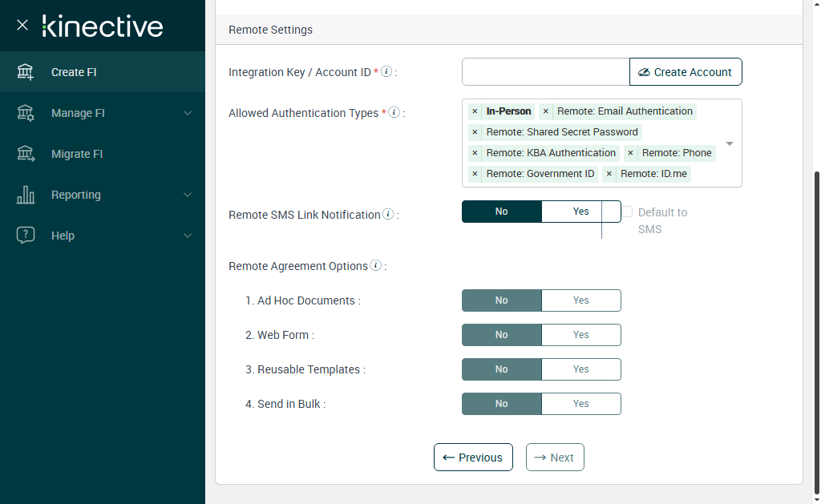
Task: Click the Migrate FI bank icon
Action: (x=26, y=154)
